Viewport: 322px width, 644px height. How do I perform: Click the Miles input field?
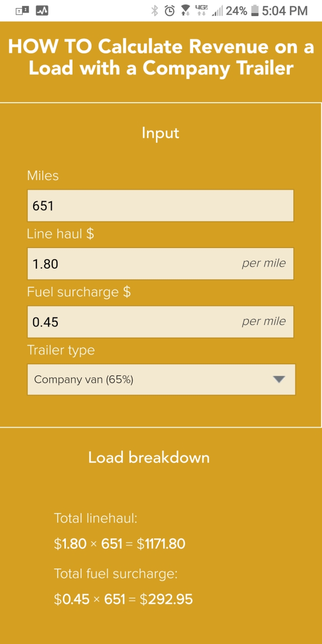coord(160,205)
